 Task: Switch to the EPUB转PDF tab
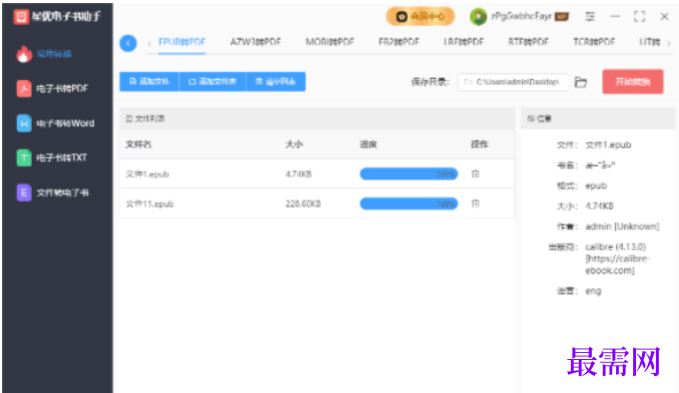[x=182, y=42]
